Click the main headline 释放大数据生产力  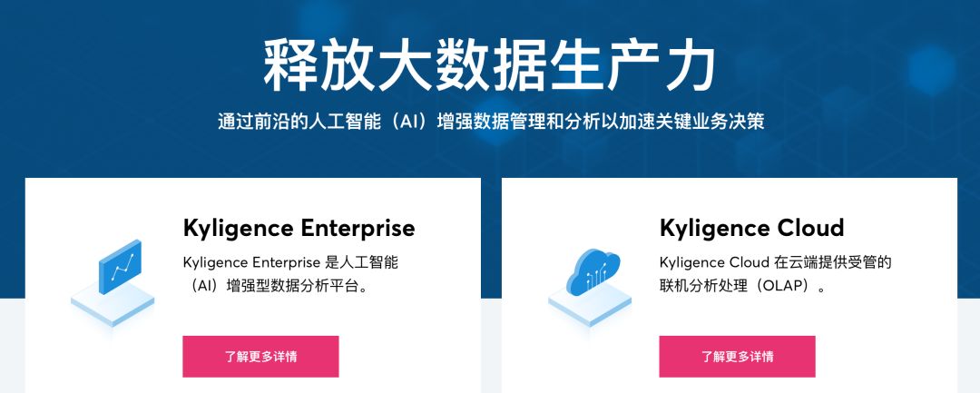pyautogui.click(x=489, y=65)
